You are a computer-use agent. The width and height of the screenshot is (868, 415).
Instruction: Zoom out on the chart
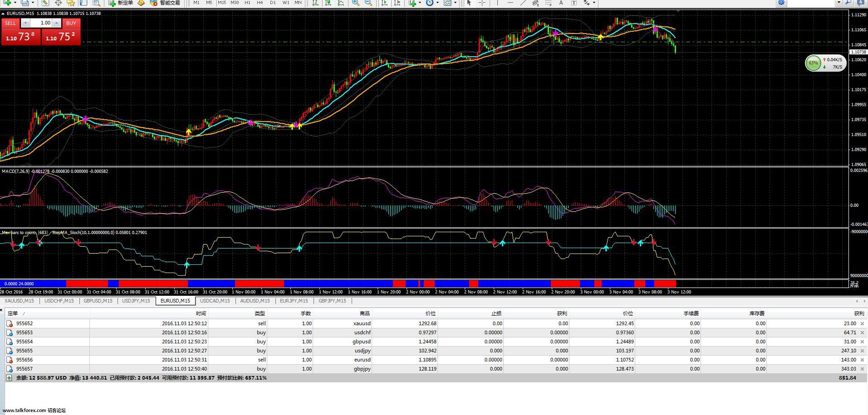(368, 2)
